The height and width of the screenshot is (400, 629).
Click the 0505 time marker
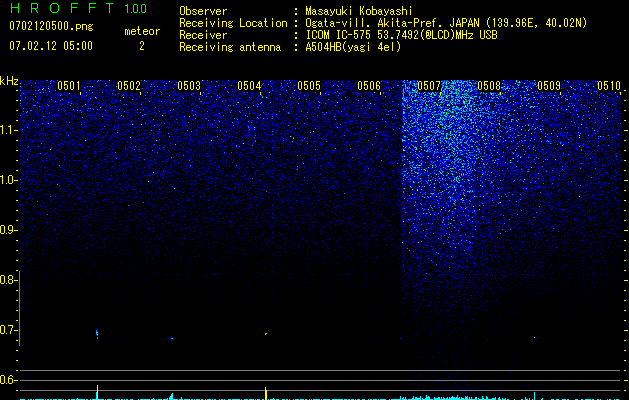pyautogui.click(x=309, y=86)
